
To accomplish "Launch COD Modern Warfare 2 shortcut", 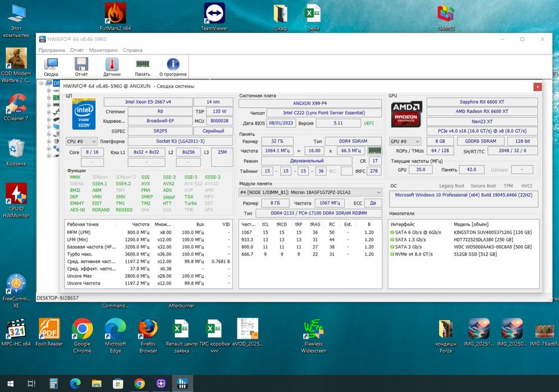I will [16, 65].
